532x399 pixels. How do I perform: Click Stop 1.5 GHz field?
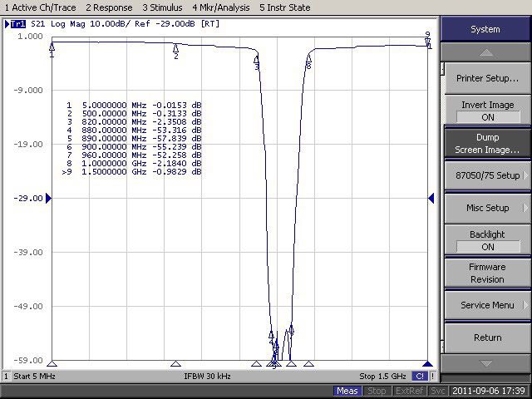(x=382, y=377)
